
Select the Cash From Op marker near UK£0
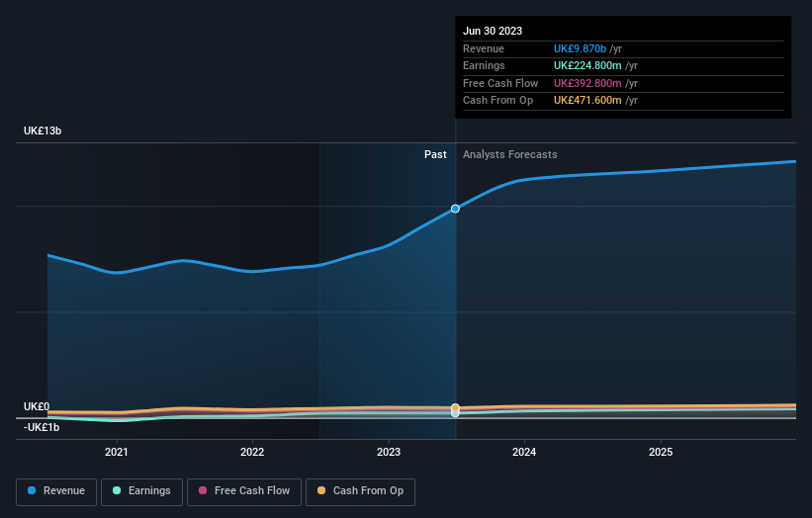pyautogui.click(x=455, y=407)
